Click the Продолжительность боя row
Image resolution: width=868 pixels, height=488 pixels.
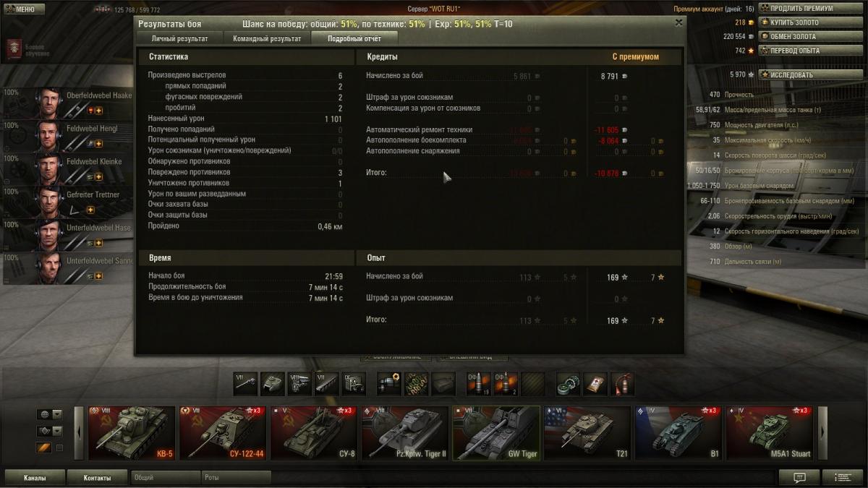click(x=245, y=286)
